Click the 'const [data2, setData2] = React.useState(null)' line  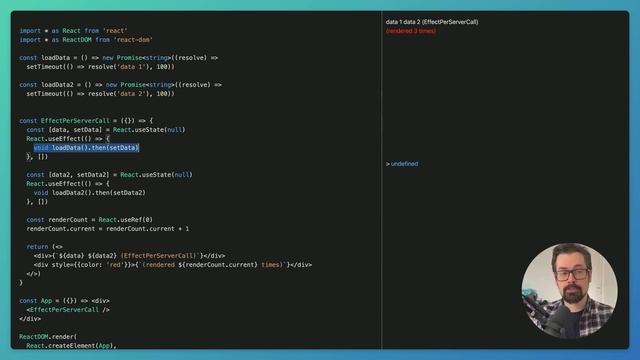109,174
